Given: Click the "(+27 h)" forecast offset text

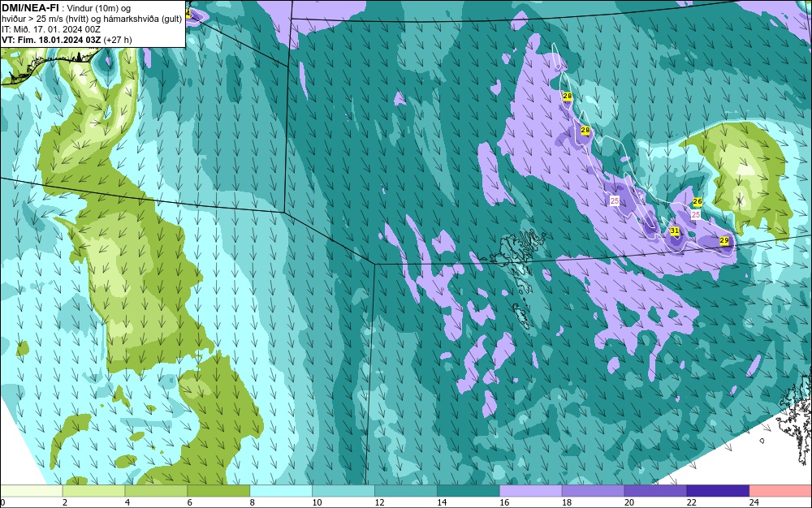Looking at the screenshot, I should pos(118,40).
